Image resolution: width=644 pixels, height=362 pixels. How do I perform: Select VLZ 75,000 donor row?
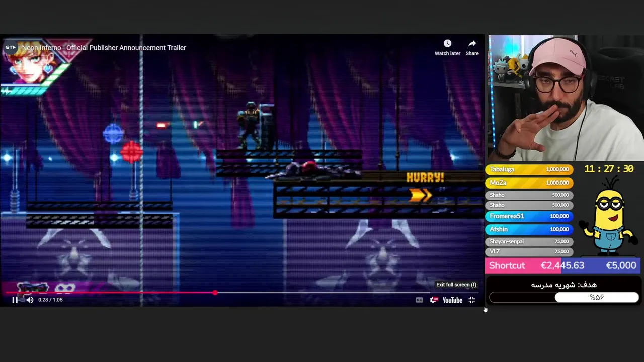529,251
